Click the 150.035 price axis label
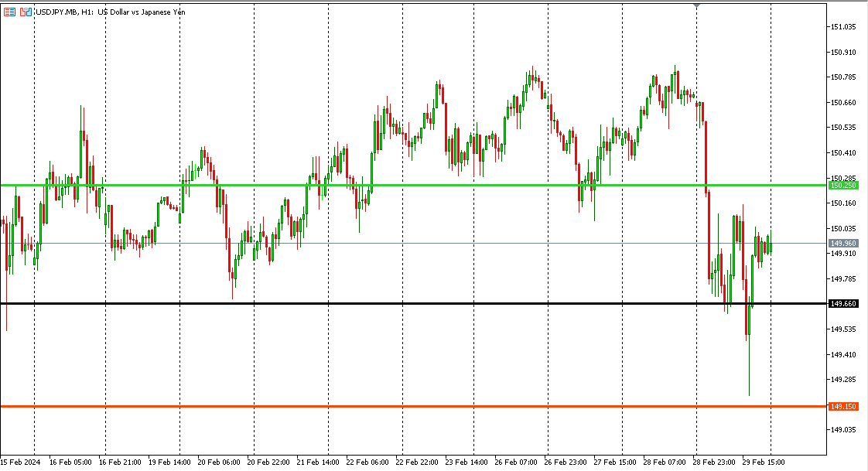Screen dimensions: 868x471 click(844, 229)
